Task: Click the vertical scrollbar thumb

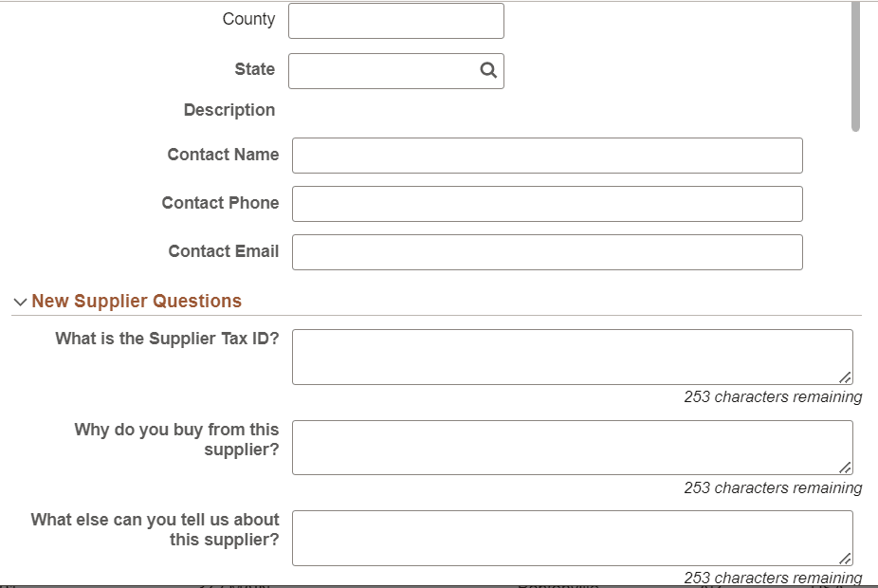Action: 853,62
